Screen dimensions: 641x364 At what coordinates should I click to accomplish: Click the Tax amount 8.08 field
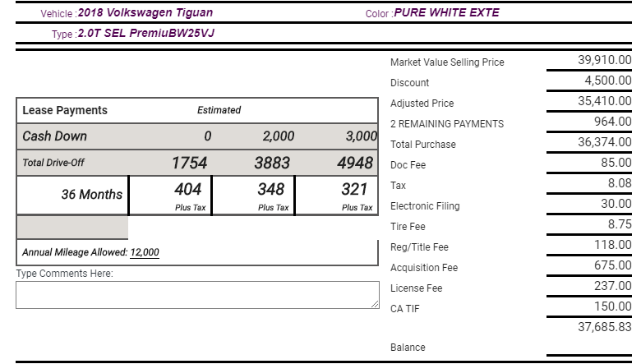(x=589, y=184)
